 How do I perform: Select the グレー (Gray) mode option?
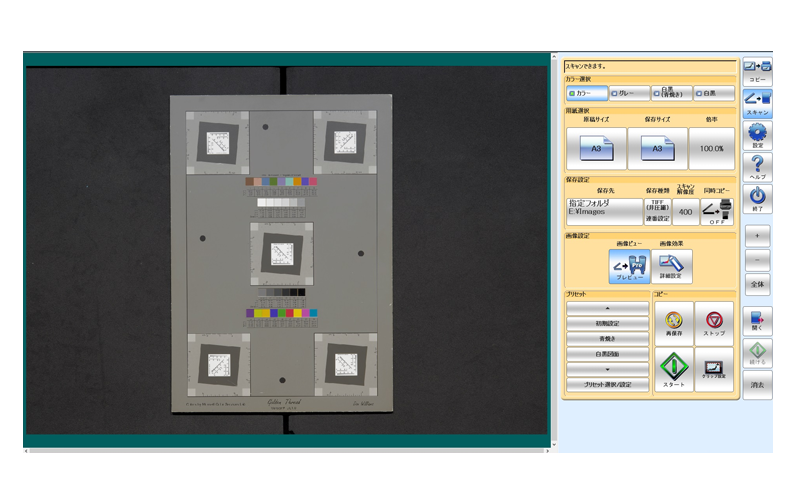tap(629, 94)
